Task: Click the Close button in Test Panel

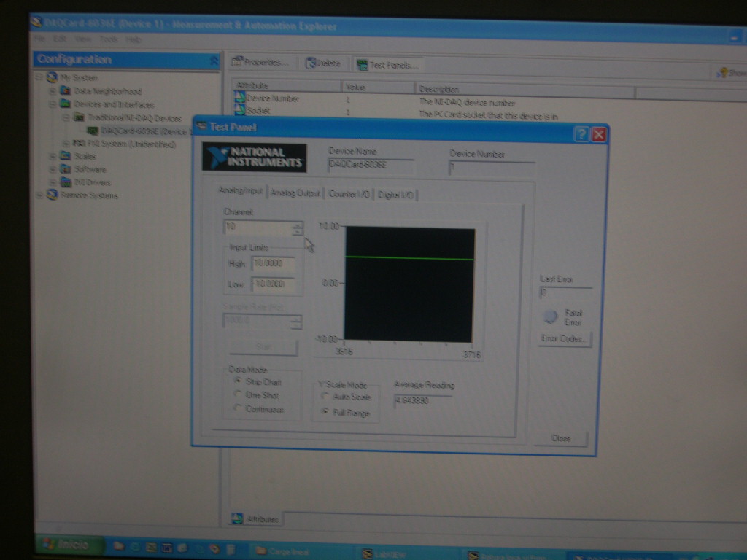Action: (560, 438)
